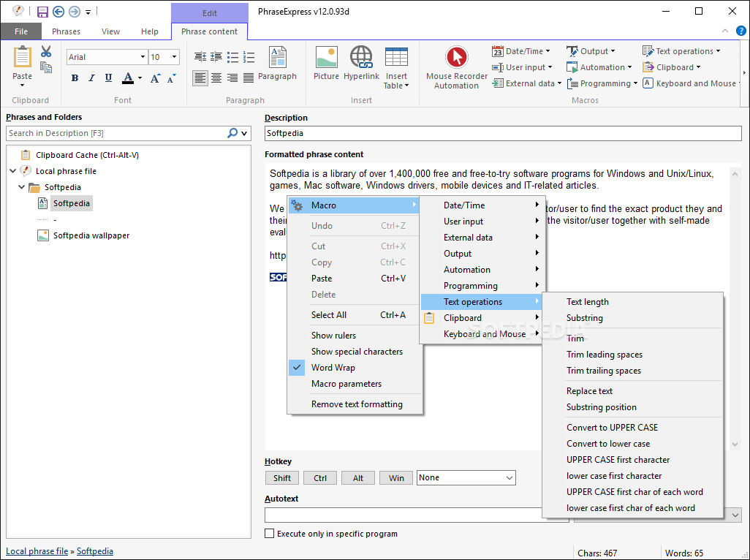Collapse the Local phrase file tree node
This screenshot has width=750, height=560.
coord(13,171)
